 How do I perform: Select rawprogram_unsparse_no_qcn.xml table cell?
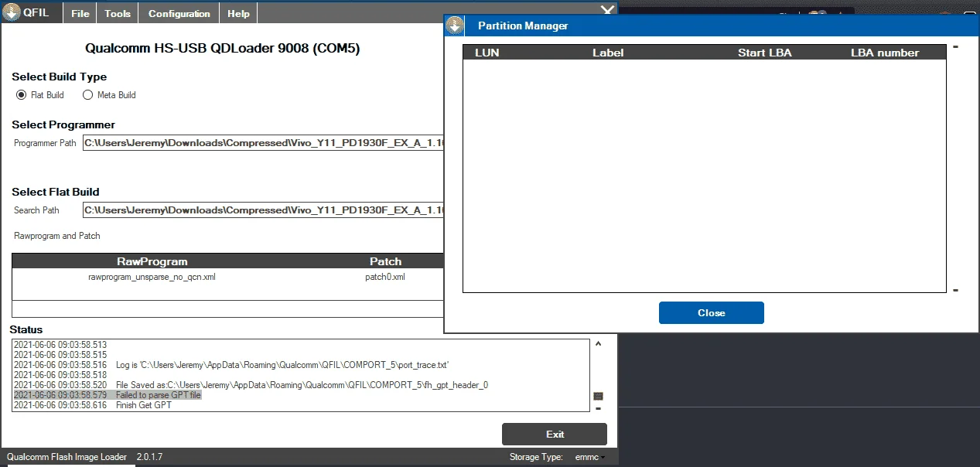[x=152, y=277]
